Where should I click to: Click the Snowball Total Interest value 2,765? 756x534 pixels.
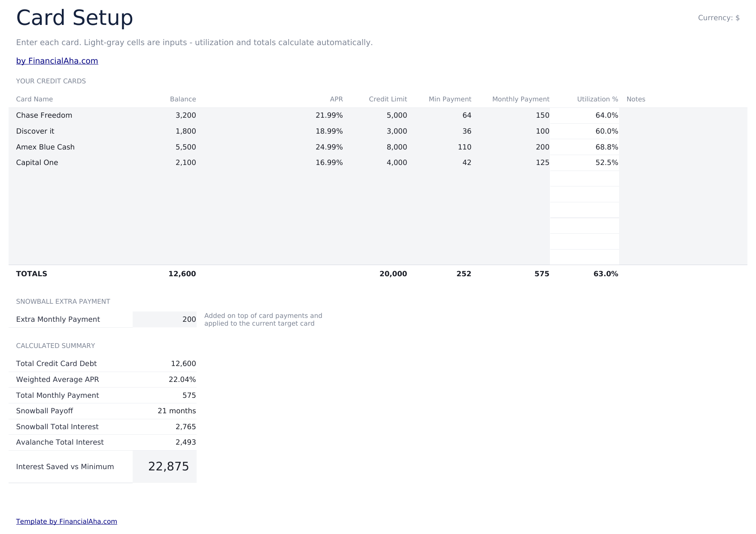coord(186,427)
